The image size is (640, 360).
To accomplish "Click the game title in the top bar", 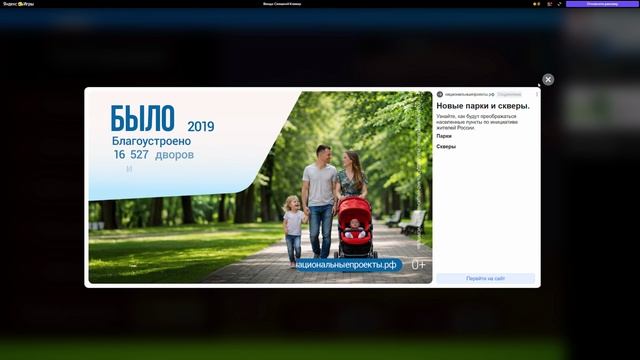I will 282,4.
